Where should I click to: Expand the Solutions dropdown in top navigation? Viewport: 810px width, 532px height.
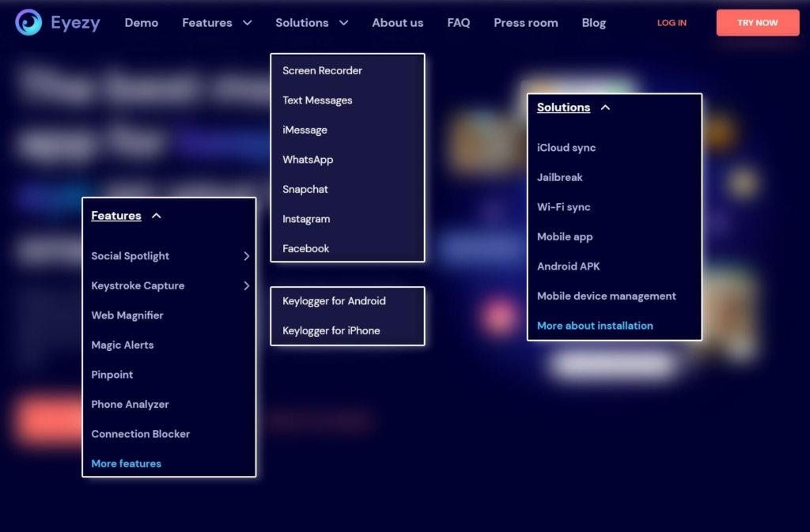click(x=312, y=23)
